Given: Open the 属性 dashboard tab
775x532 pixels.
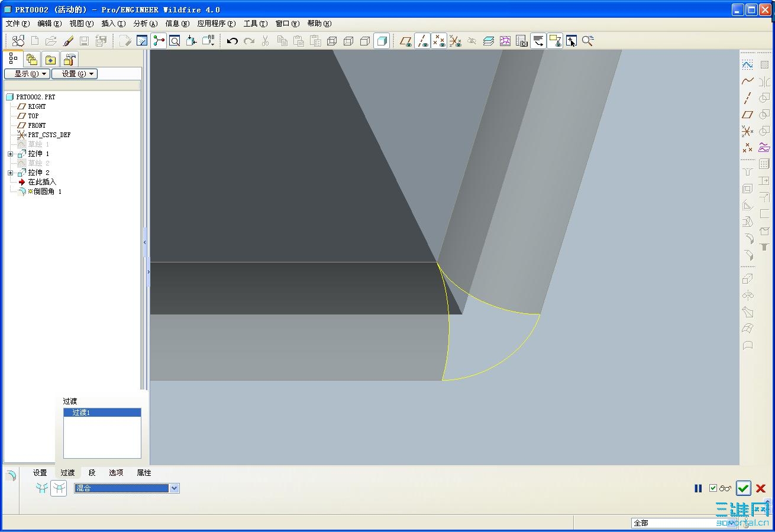Looking at the screenshot, I should [x=144, y=473].
